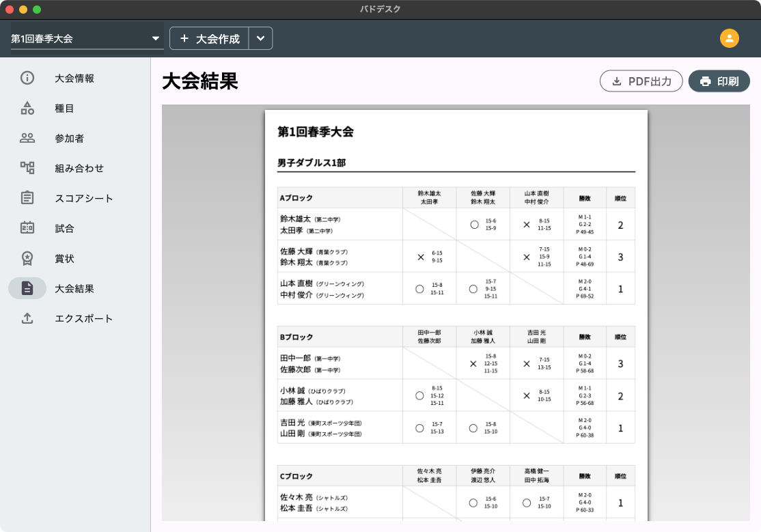Screen dimensions: 761x532
Task: Click the bracket icon beside 組み合わせ
Action: pyautogui.click(x=27, y=168)
